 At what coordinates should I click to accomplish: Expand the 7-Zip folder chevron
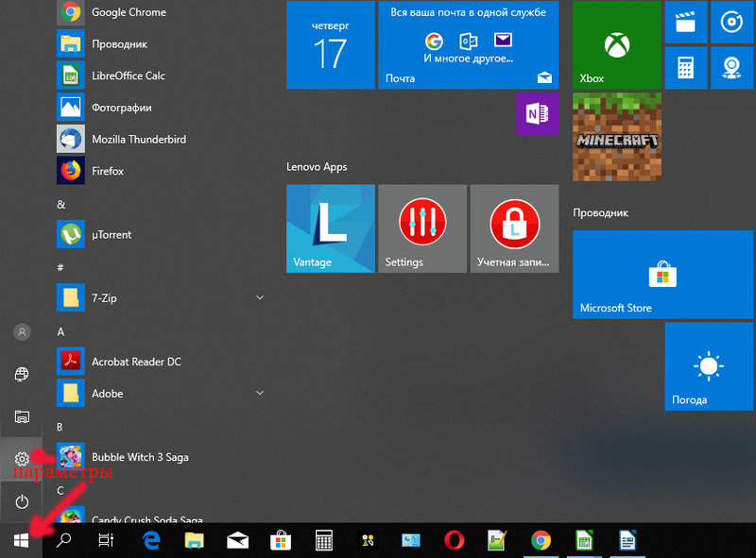(x=259, y=297)
